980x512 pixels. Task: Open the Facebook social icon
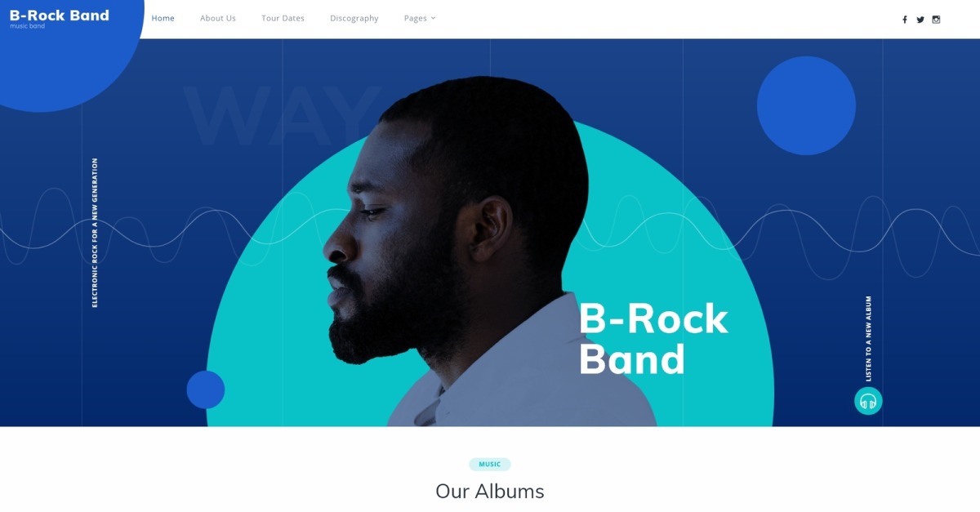904,20
